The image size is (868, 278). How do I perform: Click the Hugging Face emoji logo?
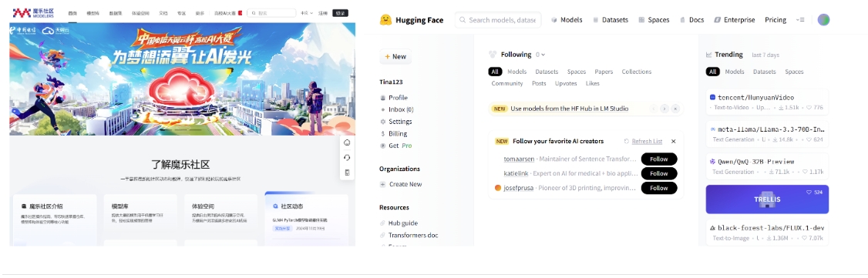(386, 20)
